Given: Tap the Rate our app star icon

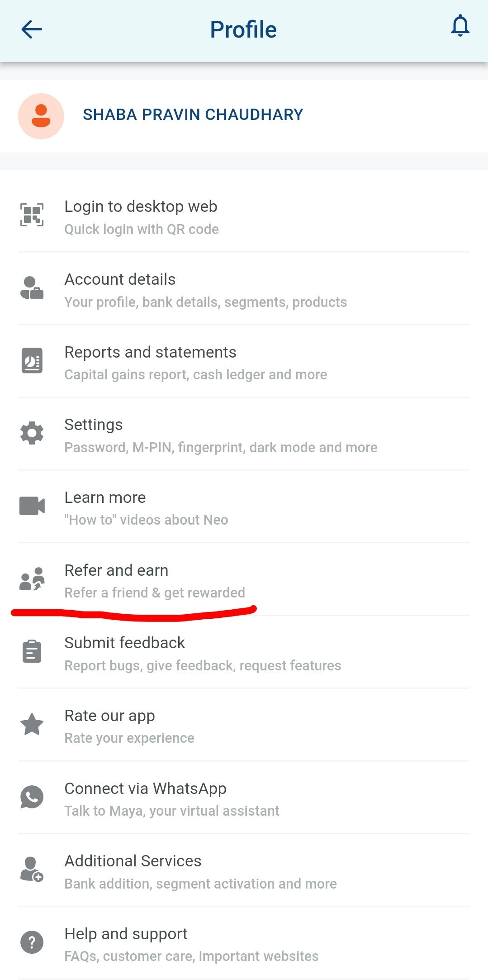Looking at the screenshot, I should coord(32,724).
